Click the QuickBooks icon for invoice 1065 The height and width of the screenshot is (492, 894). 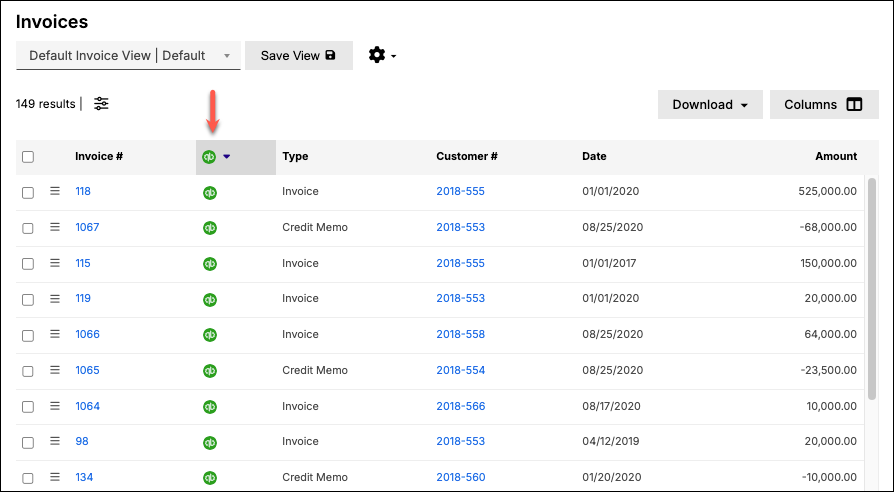coord(210,371)
